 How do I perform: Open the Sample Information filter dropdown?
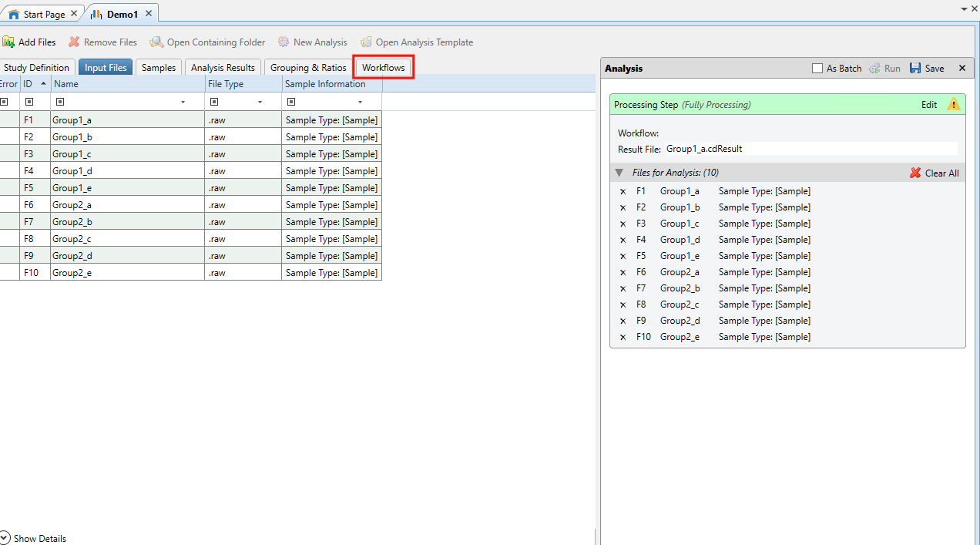[x=360, y=102]
